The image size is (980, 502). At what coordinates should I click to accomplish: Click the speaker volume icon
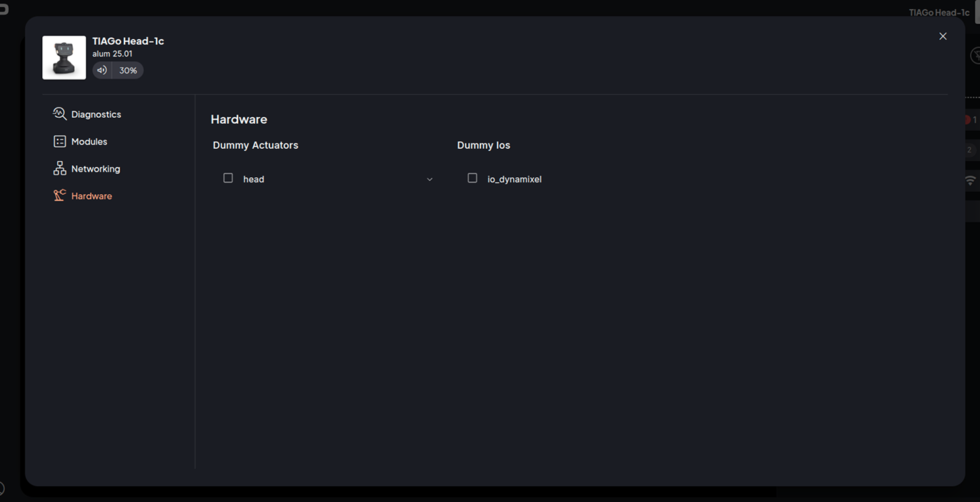pos(102,70)
